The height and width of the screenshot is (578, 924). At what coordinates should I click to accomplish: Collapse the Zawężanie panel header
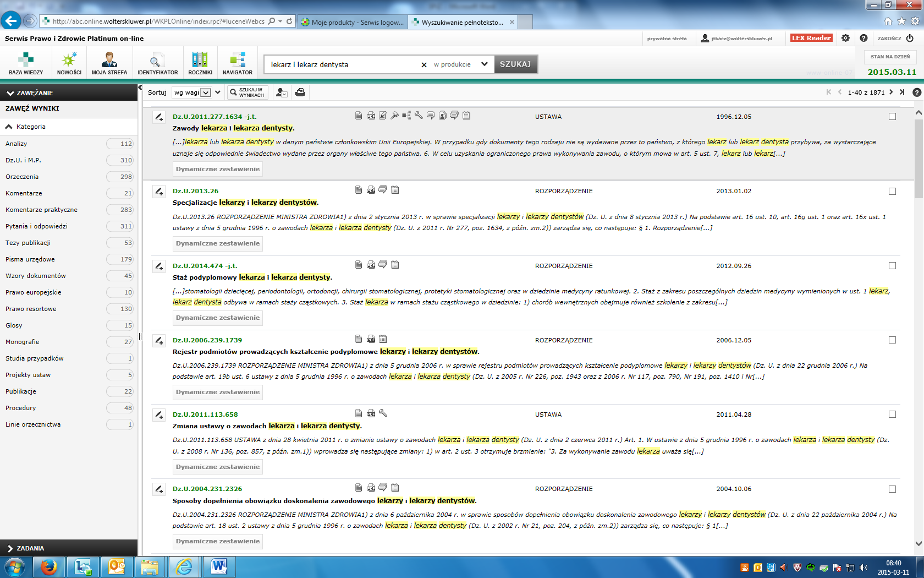click(69, 92)
